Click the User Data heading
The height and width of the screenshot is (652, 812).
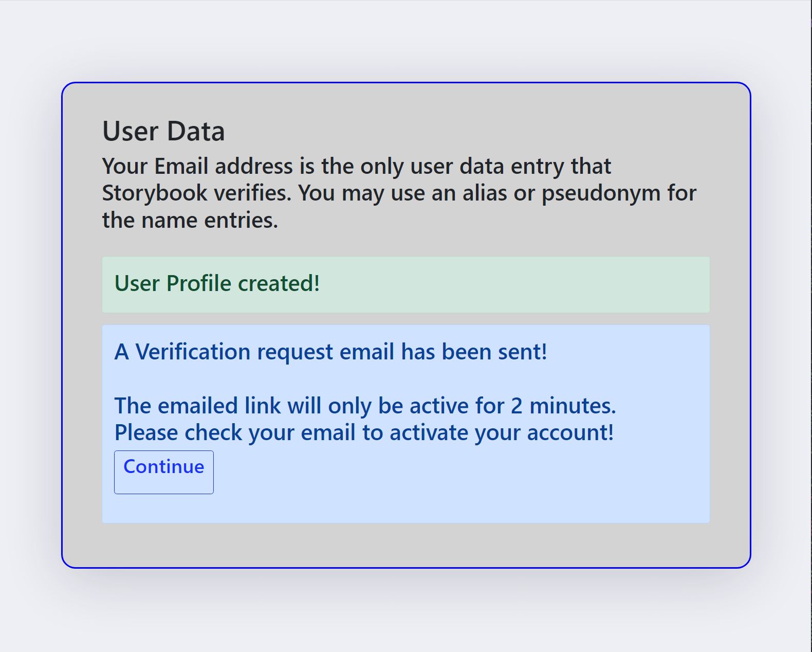[x=163, y=131]
